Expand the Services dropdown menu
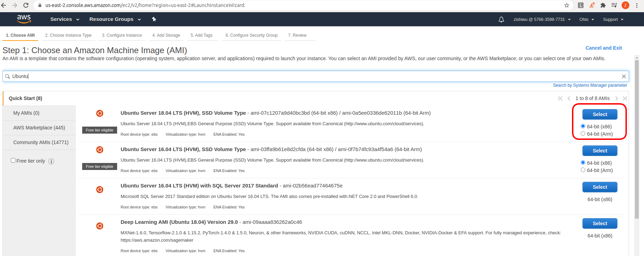This screenshot has width=644, height=256. [x=65, y=19]
